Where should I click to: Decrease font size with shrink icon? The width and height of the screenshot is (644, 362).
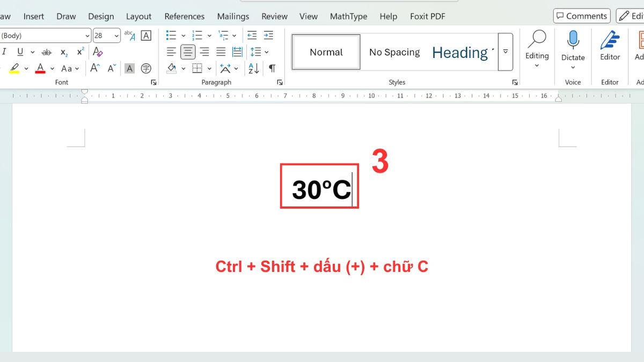pos(112,69)
